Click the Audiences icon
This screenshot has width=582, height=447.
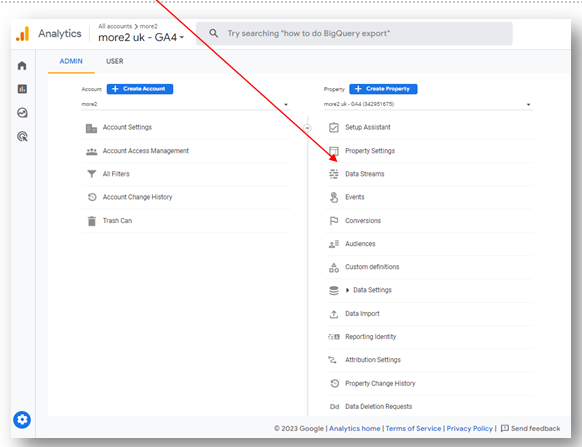334,244
